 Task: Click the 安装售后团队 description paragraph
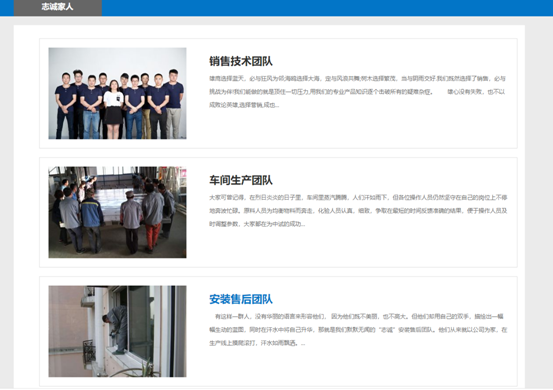coord(358,329)
